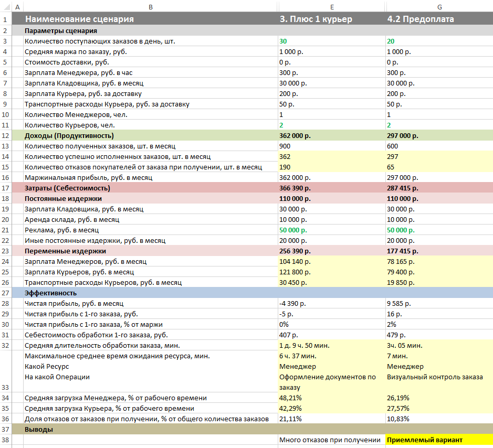The width and height of the screenshot is (493, 448).
Task: Click 'Доходы (Продуктивность)' section label
Action: 69,135
